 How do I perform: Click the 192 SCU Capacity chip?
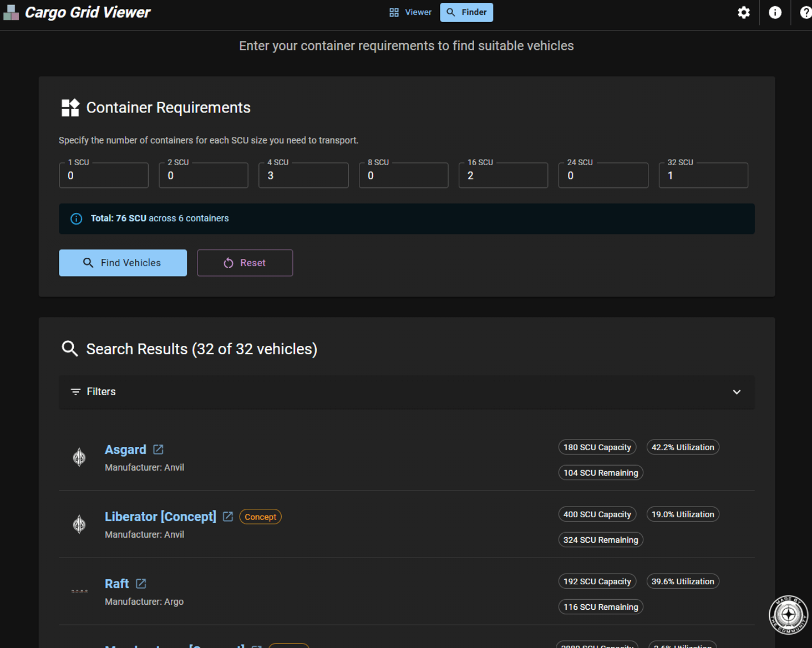597,581
